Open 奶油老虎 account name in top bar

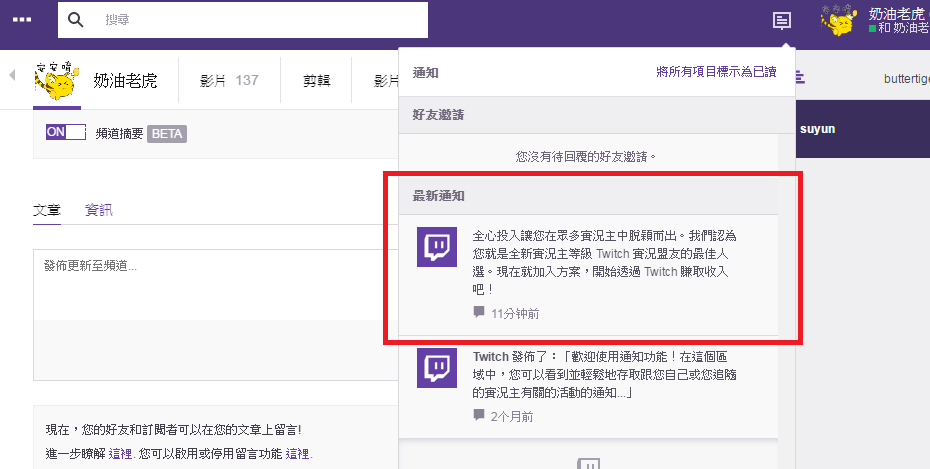tap(899, 14)
